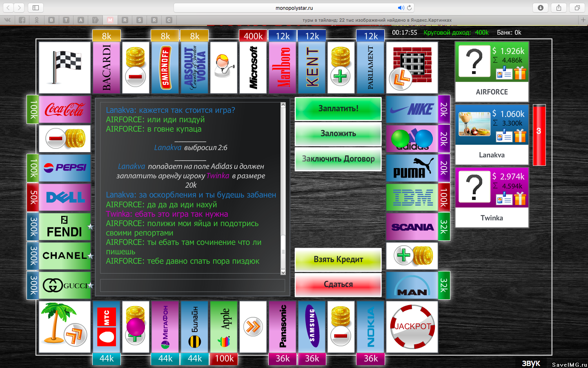Click the chat scrollbar up arrow
The image size is (588, 368).
coord(283,105)
